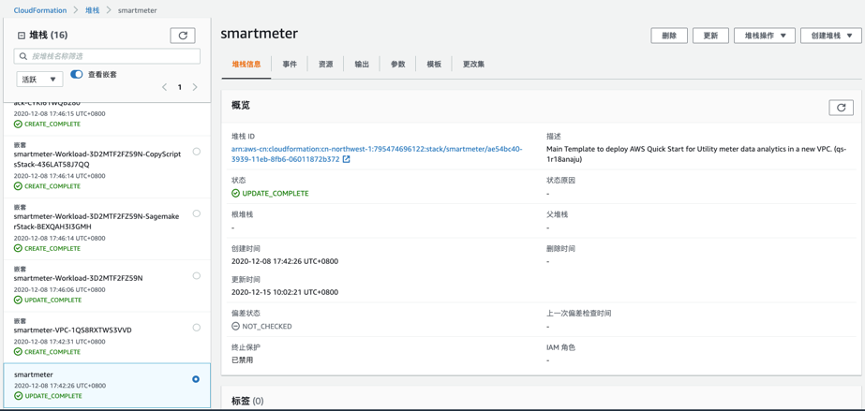The image size is (866, 412).
Task: Open CloudFormation breadcrumb link
Action: coord(40,10)
